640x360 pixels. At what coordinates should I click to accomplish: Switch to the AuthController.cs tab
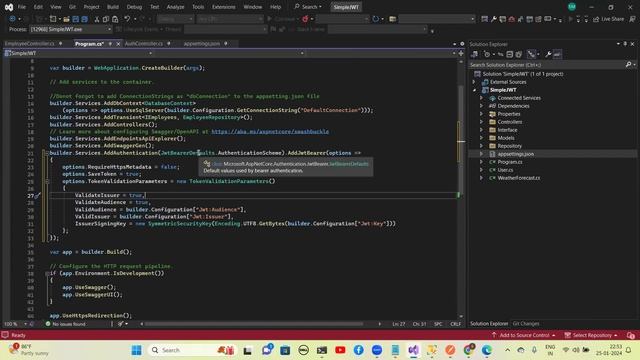(144, 44)
